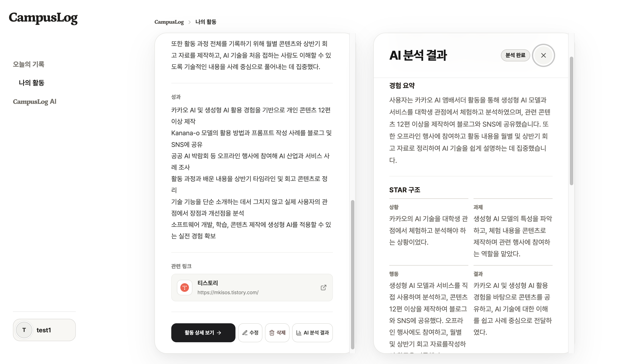
Task: Click the line starting '생성형 AI 모델의 특성을 파악'
Action: (513, 219)
